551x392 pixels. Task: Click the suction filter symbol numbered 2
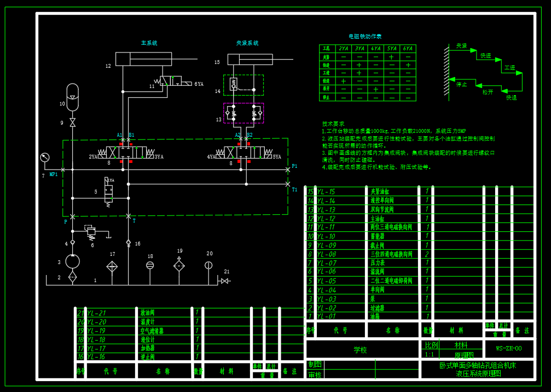72,277
